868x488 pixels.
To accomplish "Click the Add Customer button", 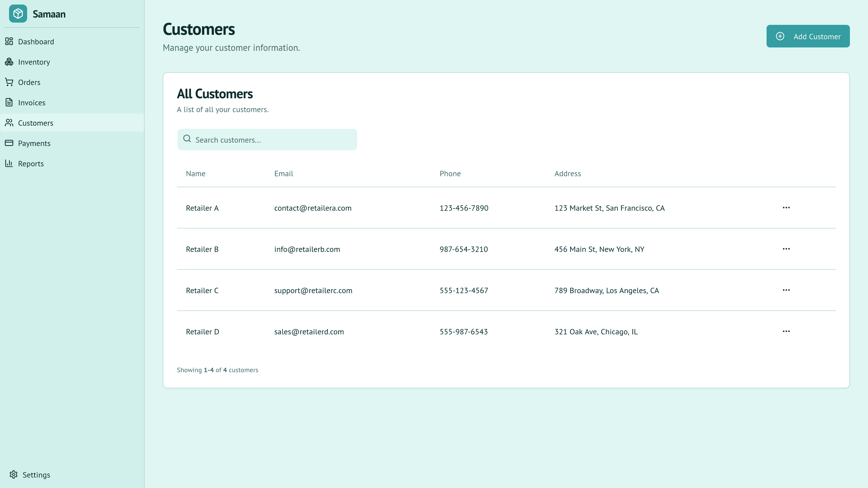I will click(808, 36).
